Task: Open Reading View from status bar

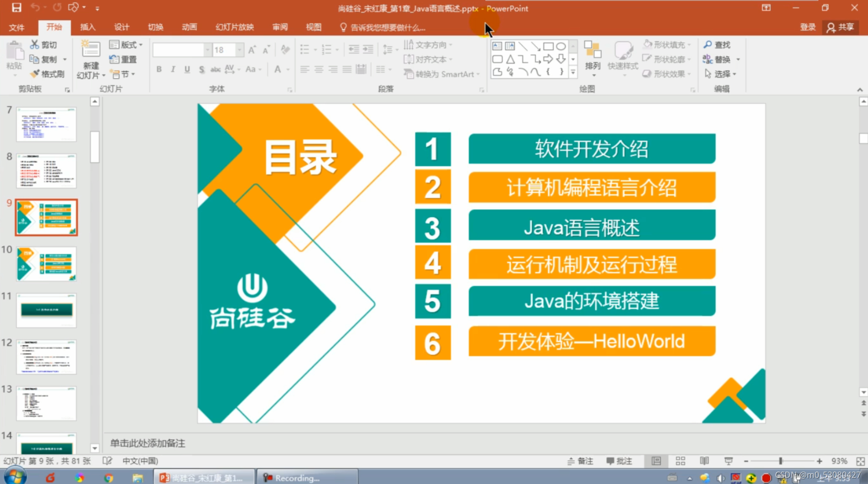Action: point(704,461)
